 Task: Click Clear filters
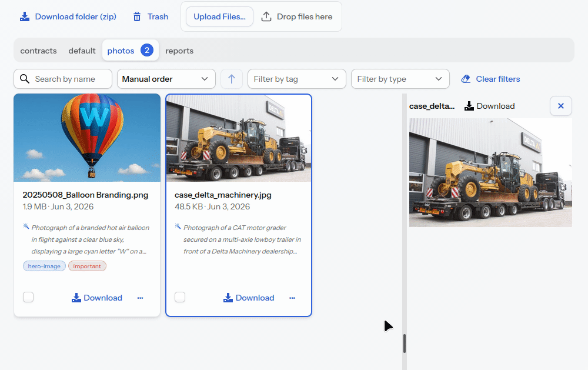coord(490,79)
